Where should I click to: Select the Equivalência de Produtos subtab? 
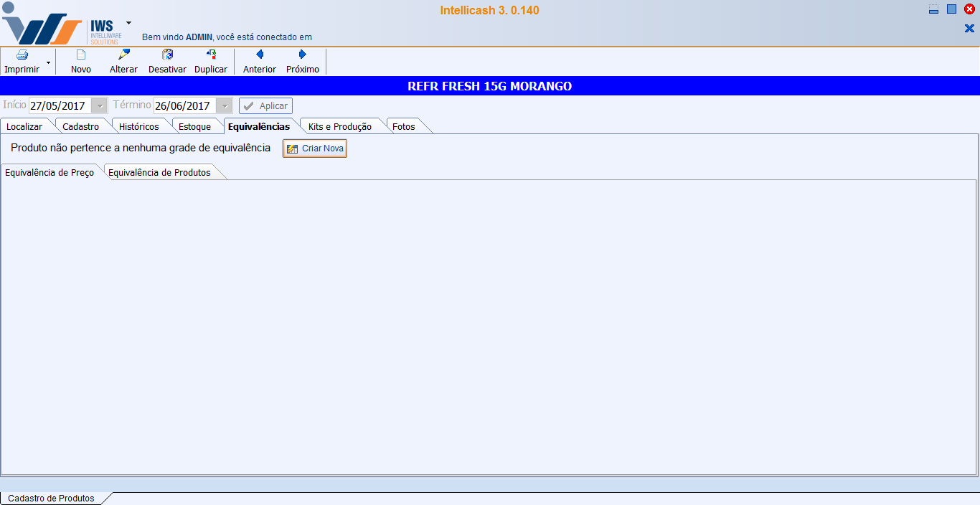click(x=160, y=172)
